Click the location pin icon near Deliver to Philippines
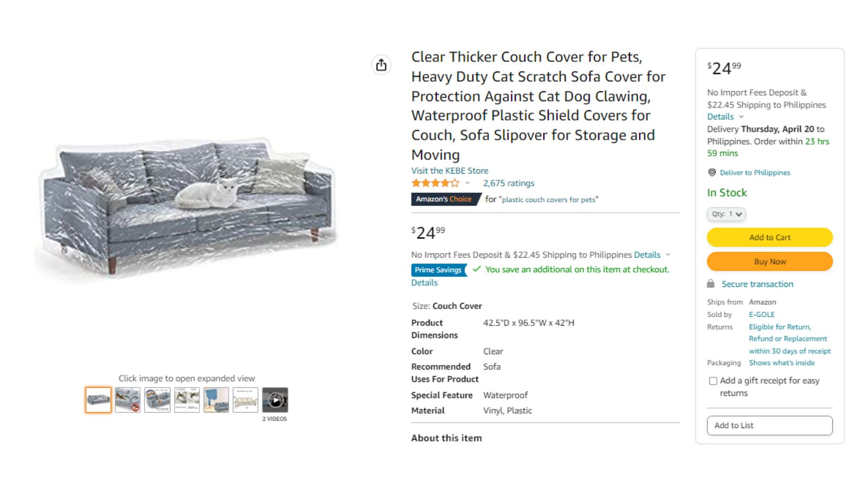The image size is (868, 488). pyautogui.click(x=712, y=173)
